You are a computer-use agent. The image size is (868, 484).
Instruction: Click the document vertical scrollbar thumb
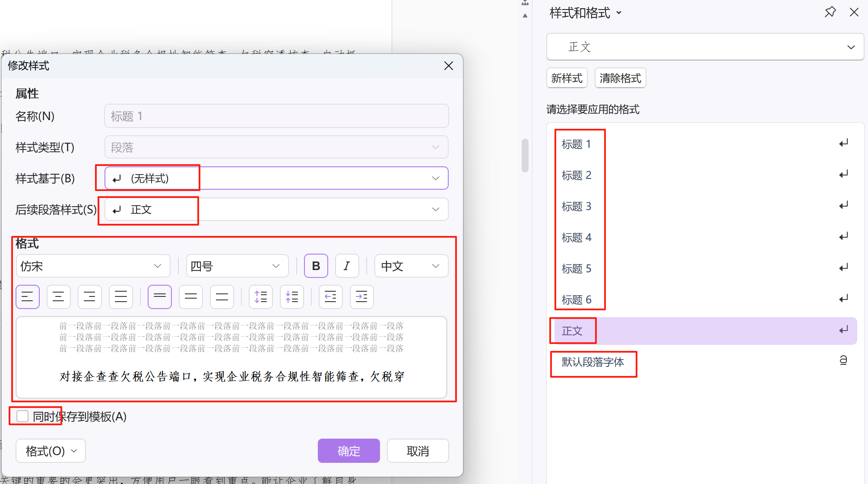(x=525, y=156)
